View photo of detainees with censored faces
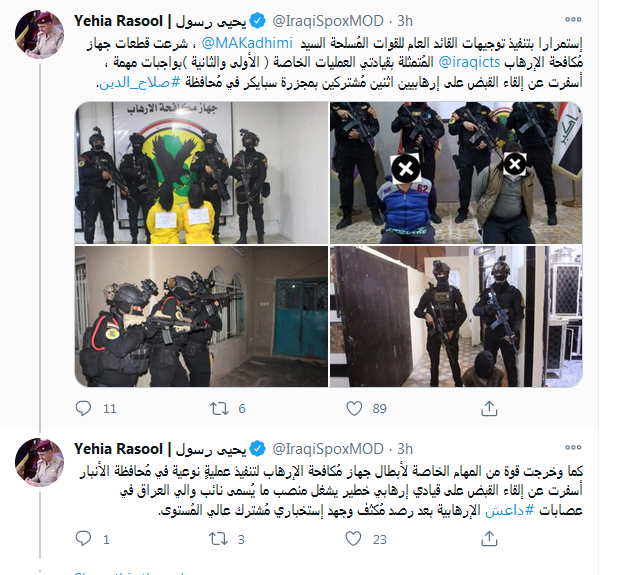 point(456,172)
